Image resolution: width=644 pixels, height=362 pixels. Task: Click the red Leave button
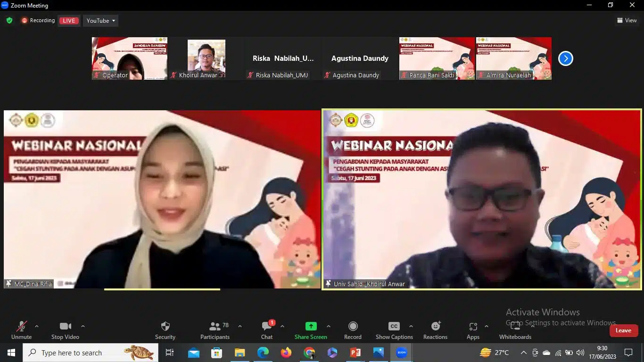click(x=623, y=330)
